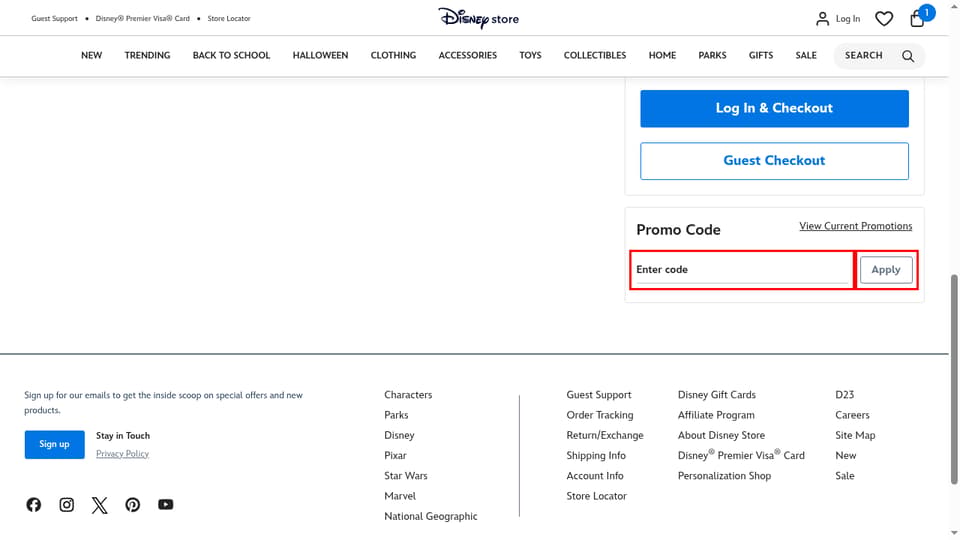Click the page vertical scrollbar thumb
This screenshot has height=540, width=960.
pos(954,380)
